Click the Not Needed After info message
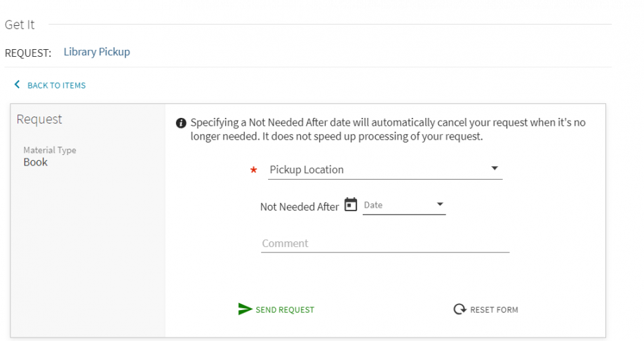The width and height of the screenshot is (644, 341). (x=388, y=129)
